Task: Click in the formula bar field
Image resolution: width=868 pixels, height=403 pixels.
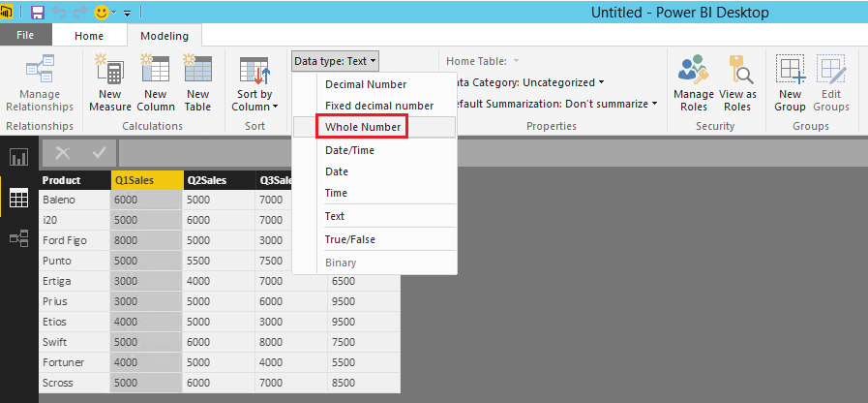Action: click(493, 153)
